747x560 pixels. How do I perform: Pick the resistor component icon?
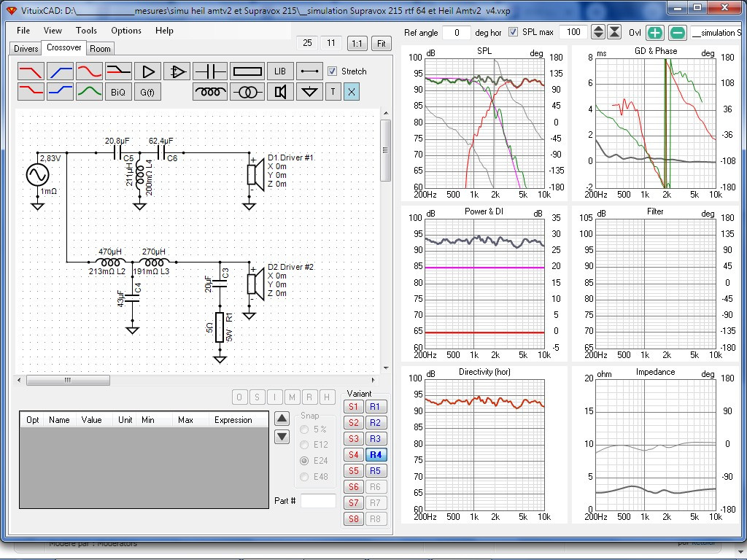(247, 71)
